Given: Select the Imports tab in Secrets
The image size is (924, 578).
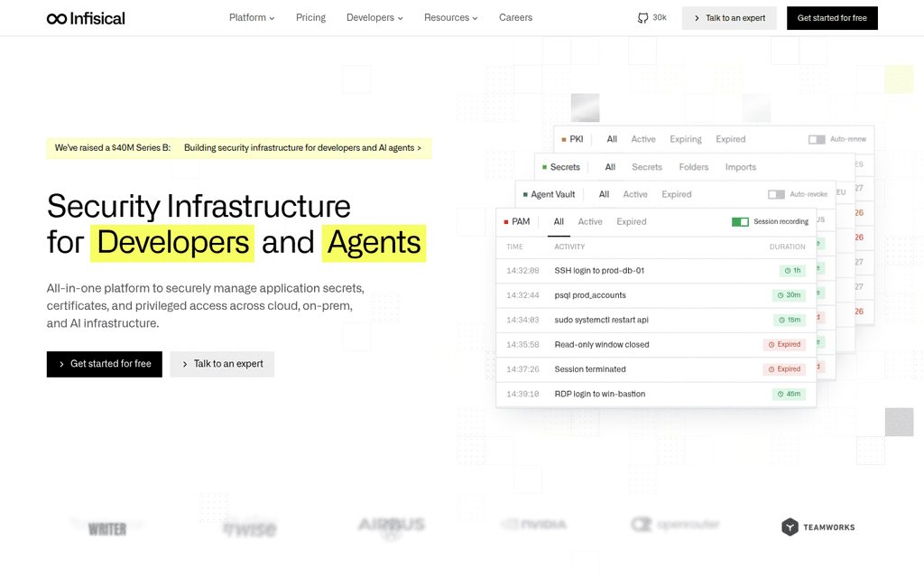Looking at the screenshot, I should (741, 167).
